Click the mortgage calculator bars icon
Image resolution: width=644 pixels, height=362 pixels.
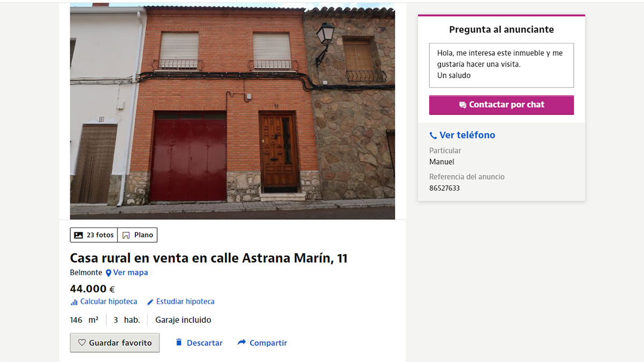pyautogui.click(x=74, y=302)
